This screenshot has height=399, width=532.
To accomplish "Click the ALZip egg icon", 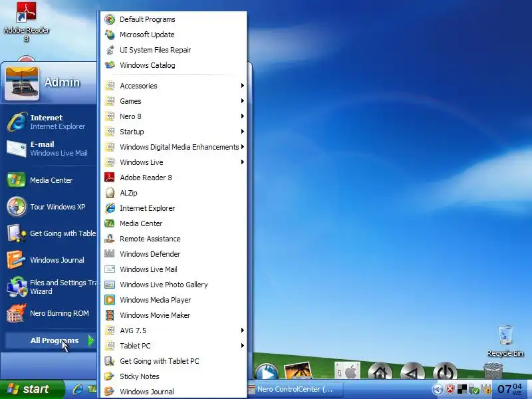I will (110, 193).
